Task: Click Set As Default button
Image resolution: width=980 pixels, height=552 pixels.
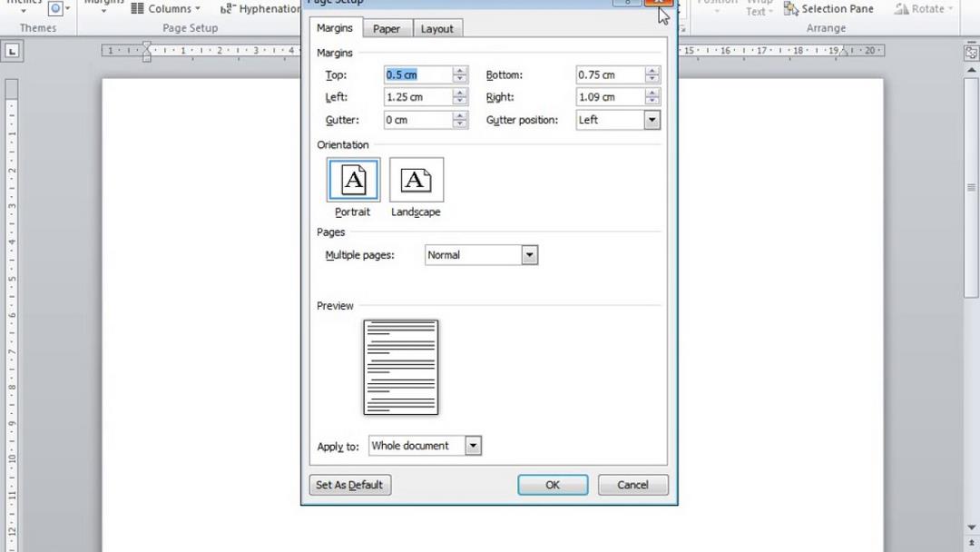Action: [349, 485]
